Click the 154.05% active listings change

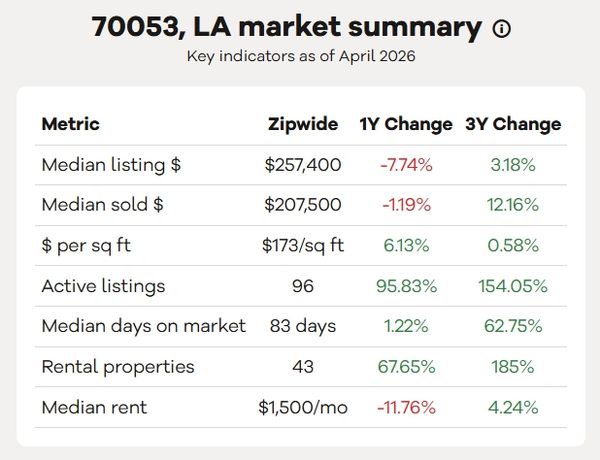pyautogui.click(x=513, y=286)
